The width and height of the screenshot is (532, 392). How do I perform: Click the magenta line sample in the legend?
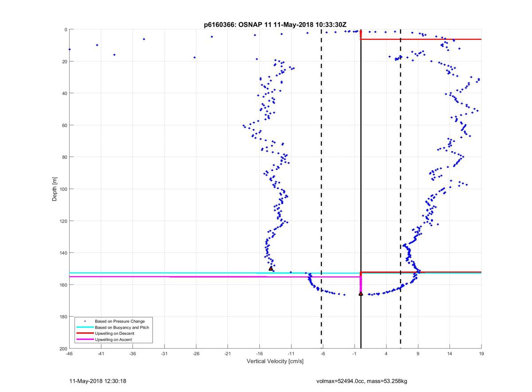(85, 340)
